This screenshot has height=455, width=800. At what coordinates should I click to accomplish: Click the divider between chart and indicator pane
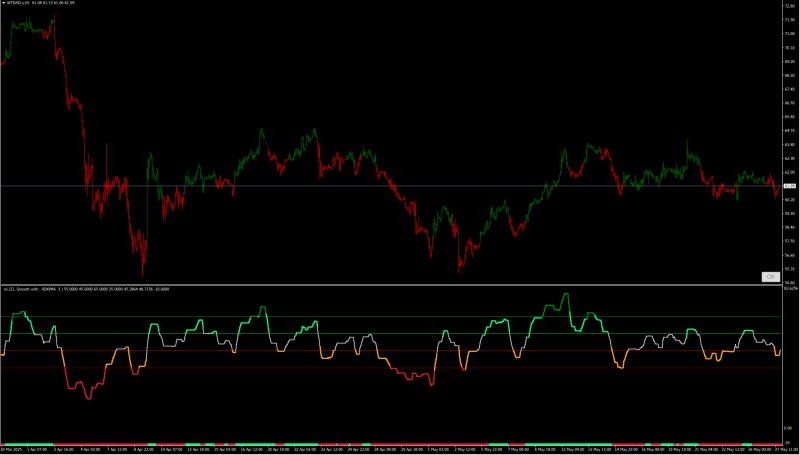(391, 284)
